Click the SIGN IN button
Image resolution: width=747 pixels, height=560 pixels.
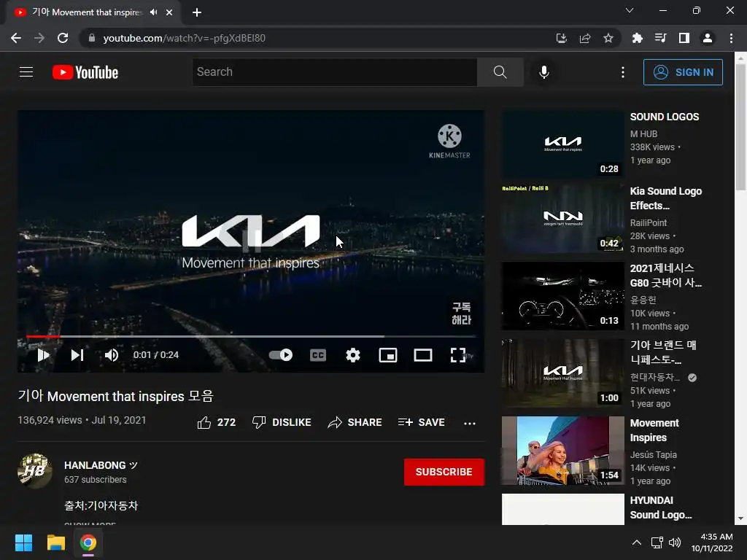683,72
